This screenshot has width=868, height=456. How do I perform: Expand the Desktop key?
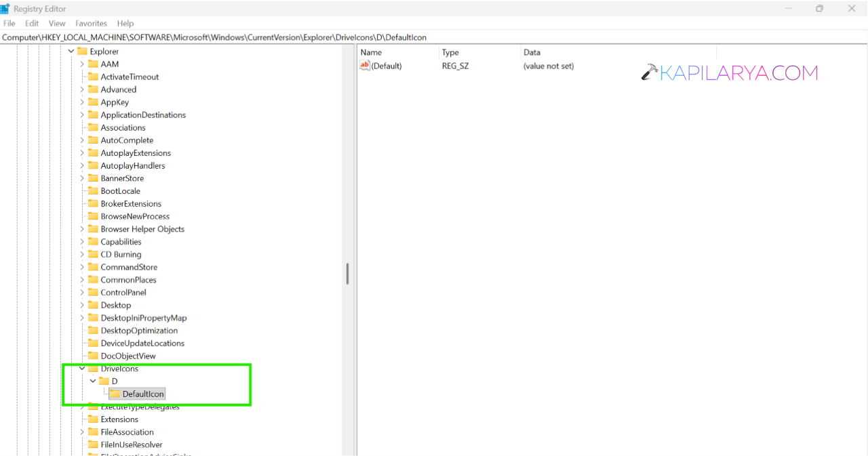coord(82,306)
